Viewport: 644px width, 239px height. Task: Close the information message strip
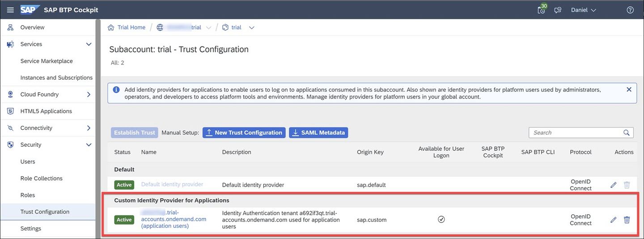click(629, 90)
